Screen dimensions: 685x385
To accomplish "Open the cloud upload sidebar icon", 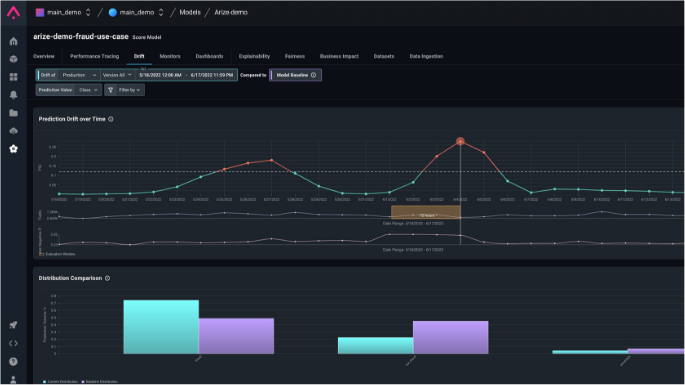I will click(14, 131).
